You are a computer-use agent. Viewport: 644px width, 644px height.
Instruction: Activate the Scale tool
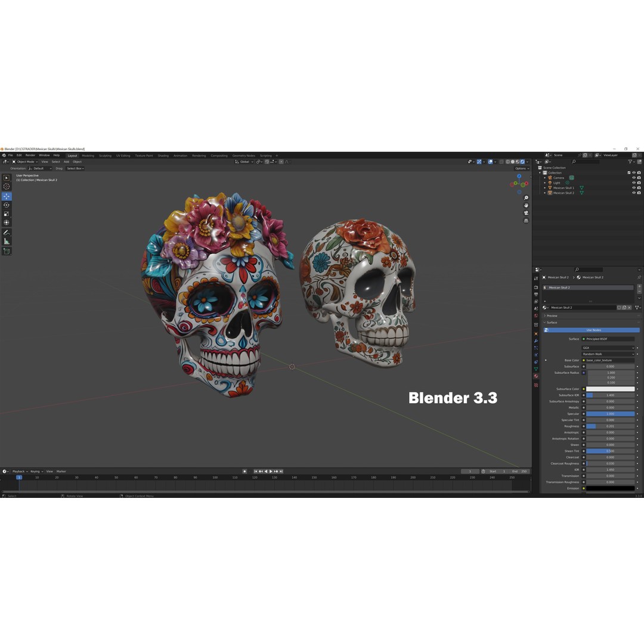7,213
